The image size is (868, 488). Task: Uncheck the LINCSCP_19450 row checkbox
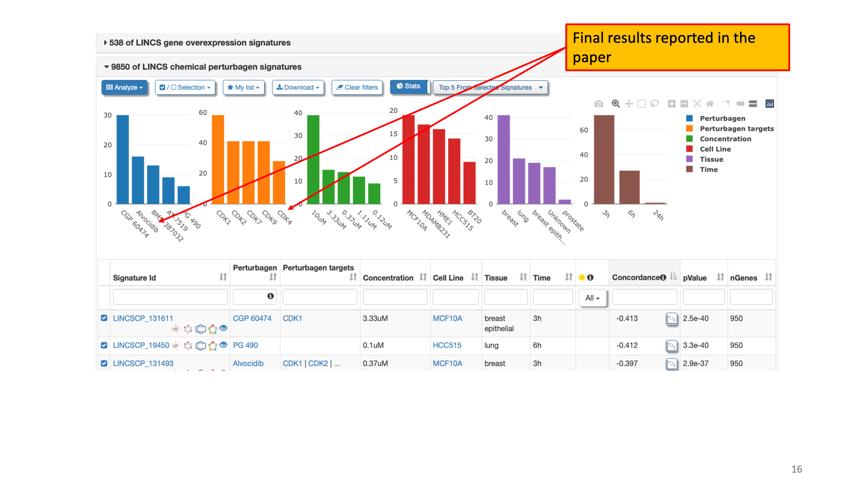click(x=104, y=345)
